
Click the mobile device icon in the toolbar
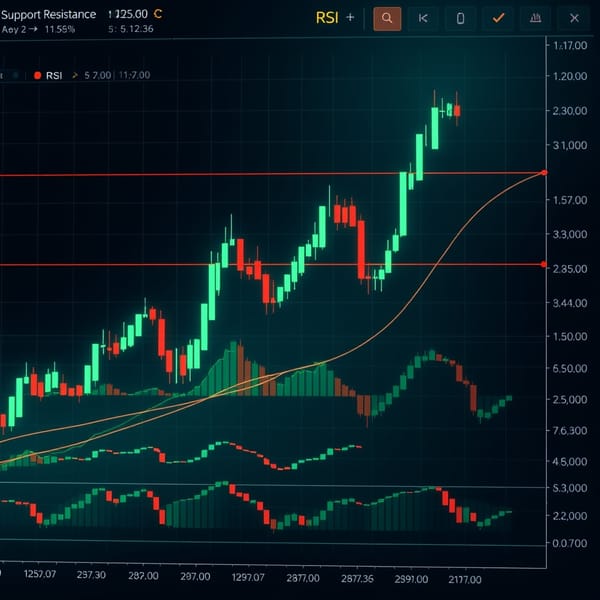pyautogui.click(x=460, y=18)
